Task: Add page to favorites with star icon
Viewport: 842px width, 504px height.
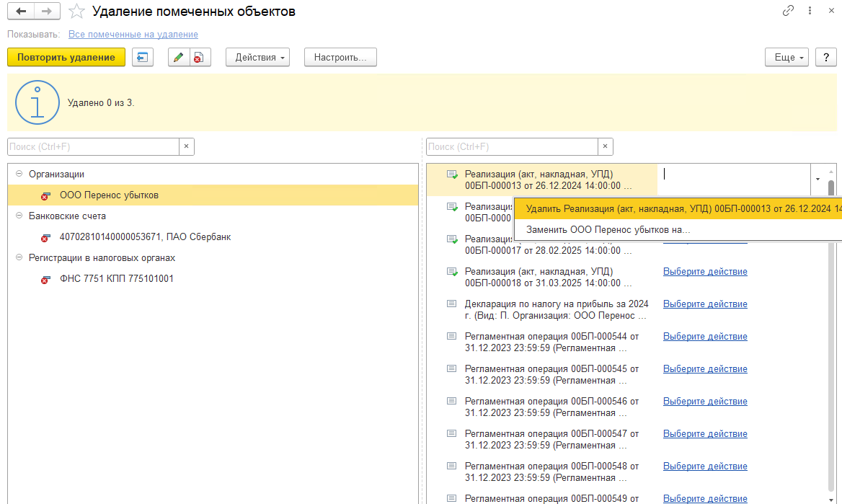Action: point(76,12)
